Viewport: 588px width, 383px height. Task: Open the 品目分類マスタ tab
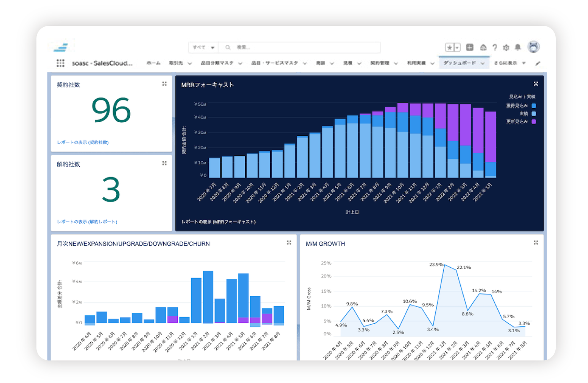coord(217,63)
